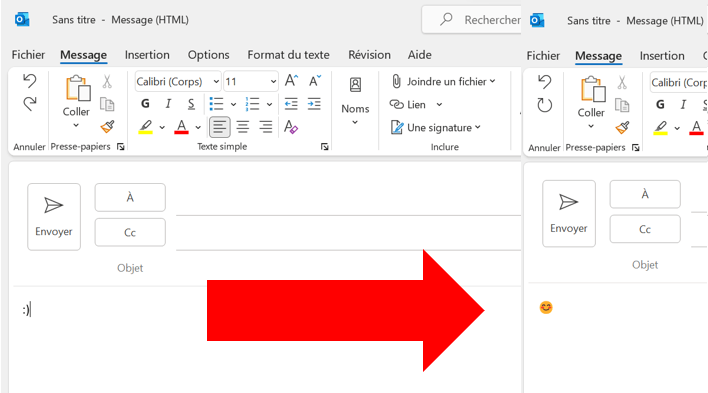
Task: Toggle the left align text button
Action: tap(219, 127)
